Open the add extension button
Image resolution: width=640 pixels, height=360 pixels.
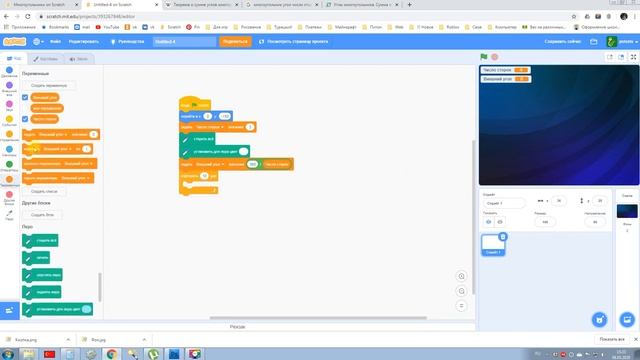(9, 311)
